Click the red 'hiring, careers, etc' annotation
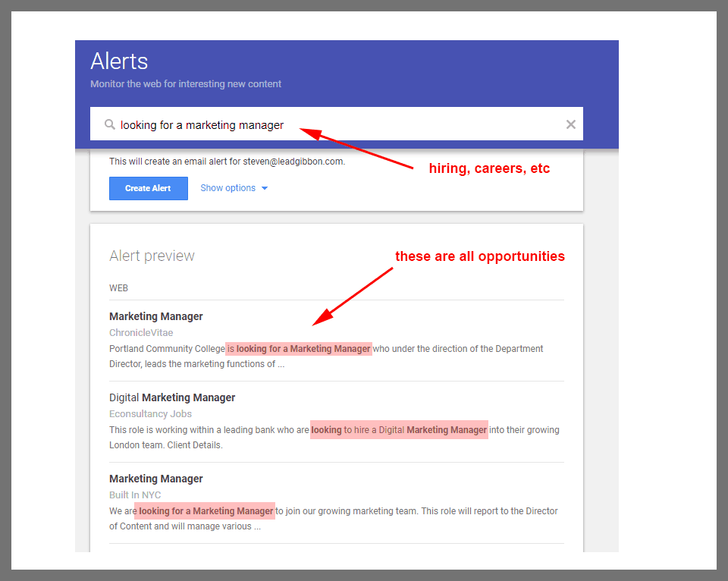This screenshot has width=728, height=581. pyautogui.click(x=489, y=168)
